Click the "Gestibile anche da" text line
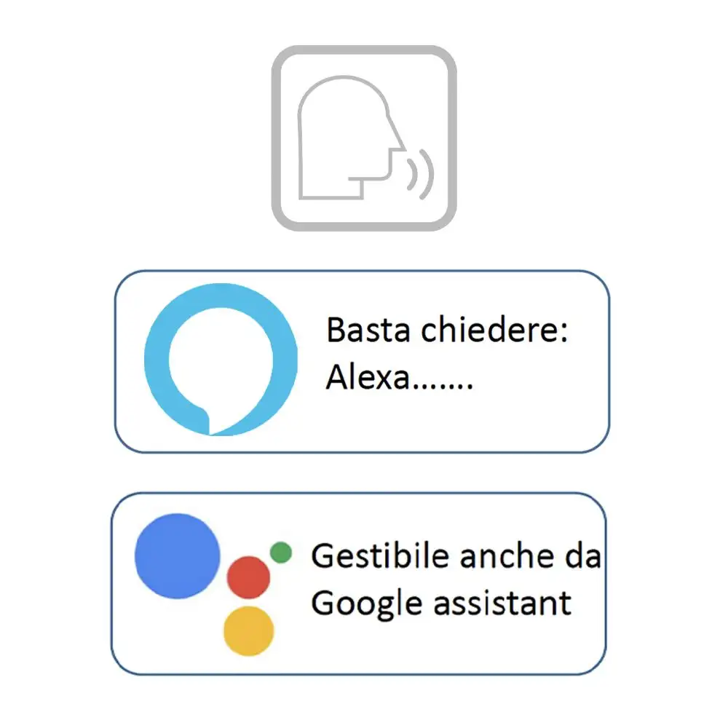The width and height of the screenshot is (728, 728). point(456,557)
